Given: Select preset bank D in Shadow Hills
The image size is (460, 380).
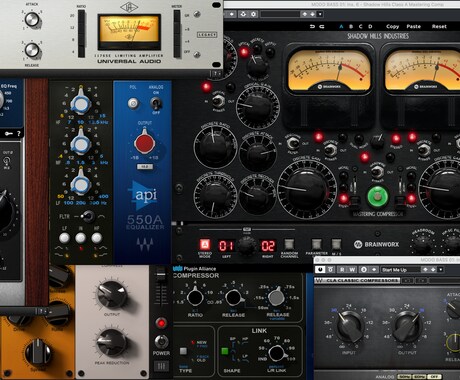Looking at the screenshot, I should pyautogui.click(x=370, y=26).
